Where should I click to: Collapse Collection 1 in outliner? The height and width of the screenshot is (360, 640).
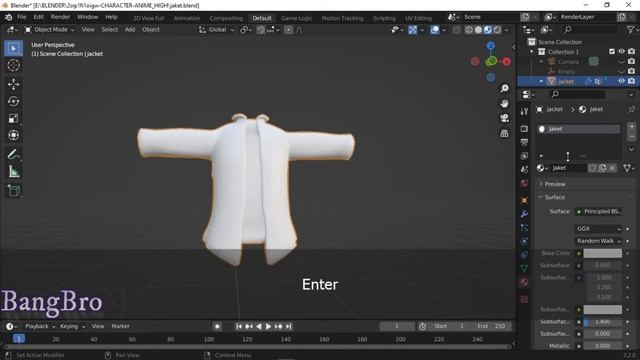531,52
